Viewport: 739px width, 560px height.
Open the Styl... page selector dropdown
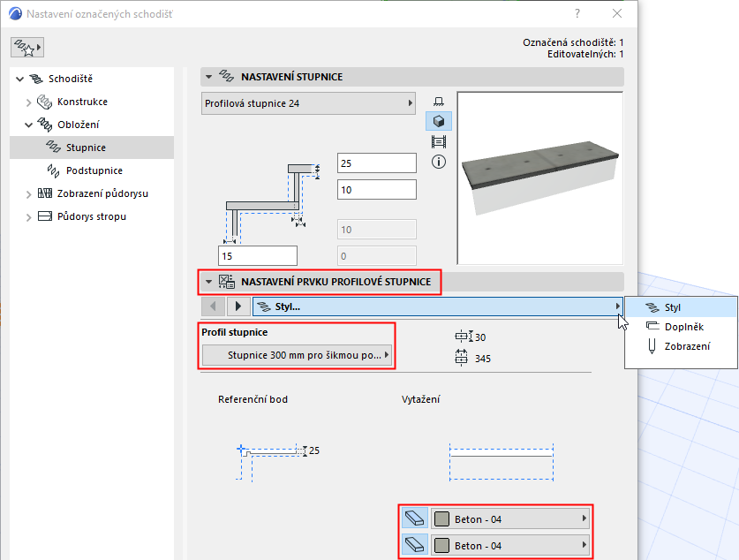[x=438, y=306]
